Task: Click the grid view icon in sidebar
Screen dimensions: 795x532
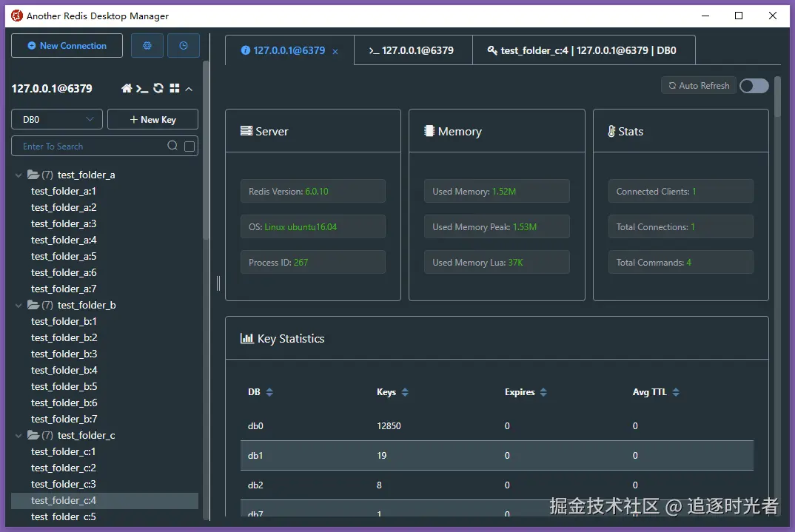Action: point(175,88)
